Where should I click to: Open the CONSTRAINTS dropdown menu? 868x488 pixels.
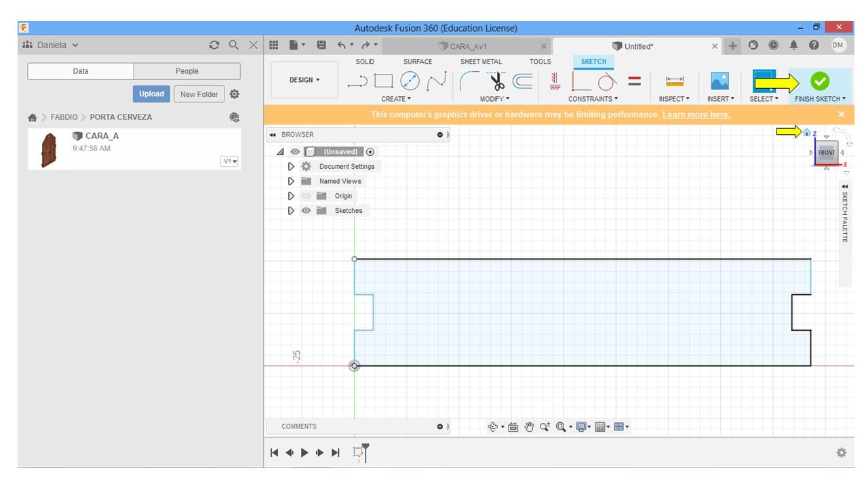coord(593,99)
